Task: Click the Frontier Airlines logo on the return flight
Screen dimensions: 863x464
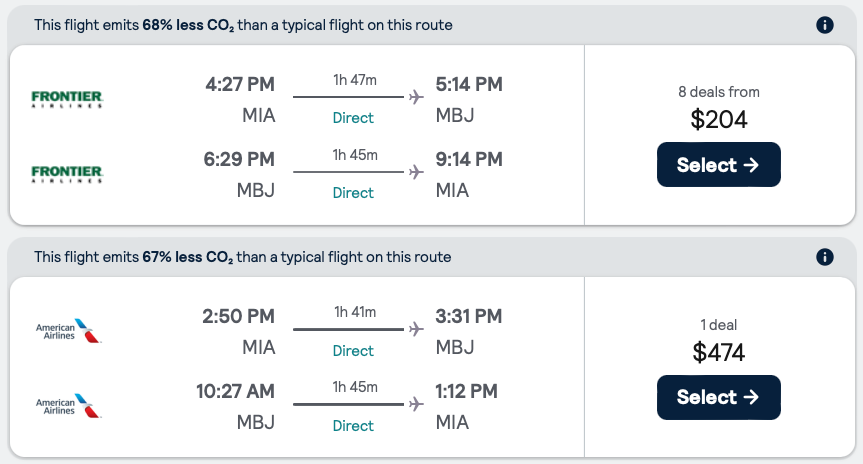Action: click(67, 174)
